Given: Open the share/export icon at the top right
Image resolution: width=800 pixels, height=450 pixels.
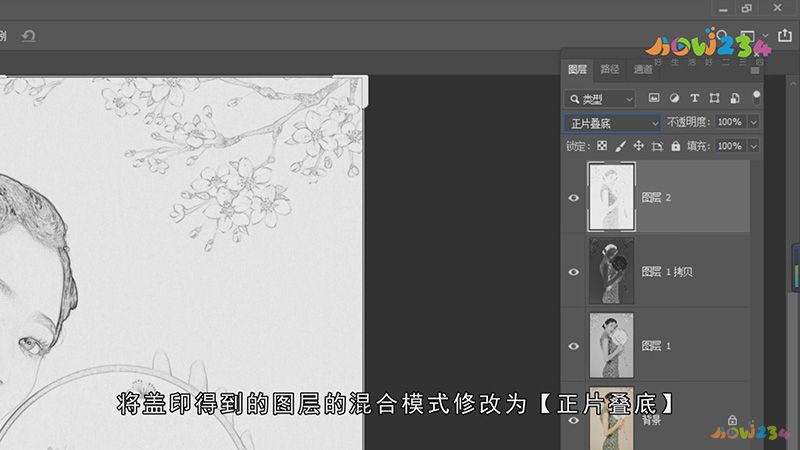Looking at the screenshot, I should pyautogui.click(x=785, y=35).
